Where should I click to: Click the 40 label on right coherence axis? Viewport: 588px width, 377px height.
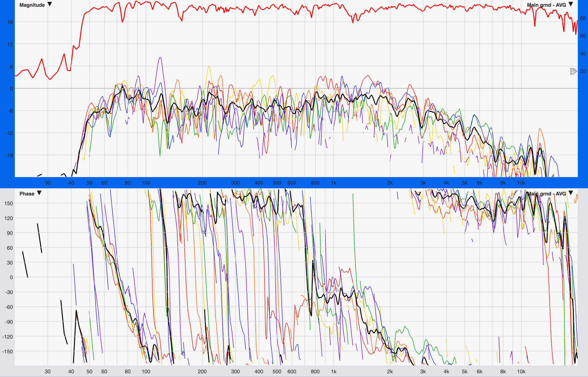pyautogui.click(x=583, y=54)
